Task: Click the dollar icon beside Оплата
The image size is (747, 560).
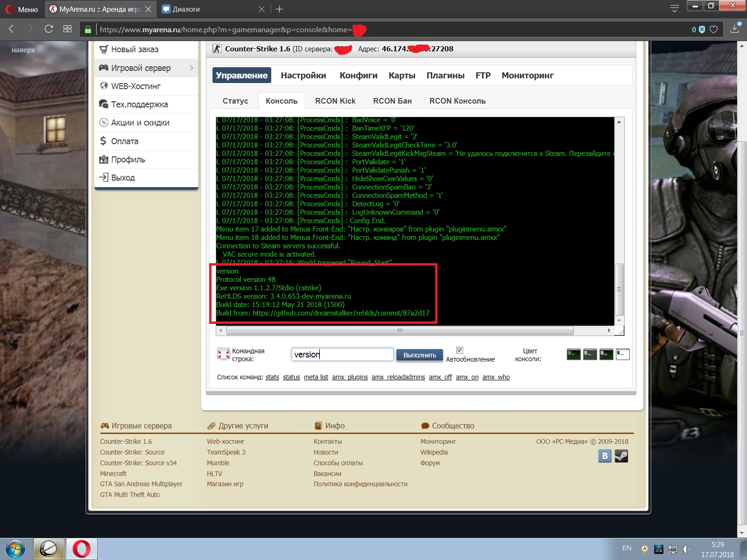Action: (x=103, y=141)
